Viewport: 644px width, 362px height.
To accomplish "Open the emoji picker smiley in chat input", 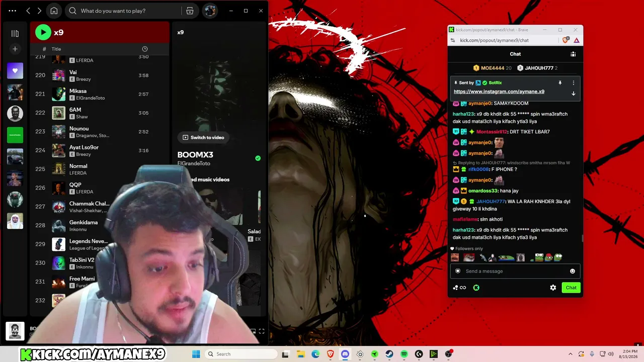I will click(572, 271).
